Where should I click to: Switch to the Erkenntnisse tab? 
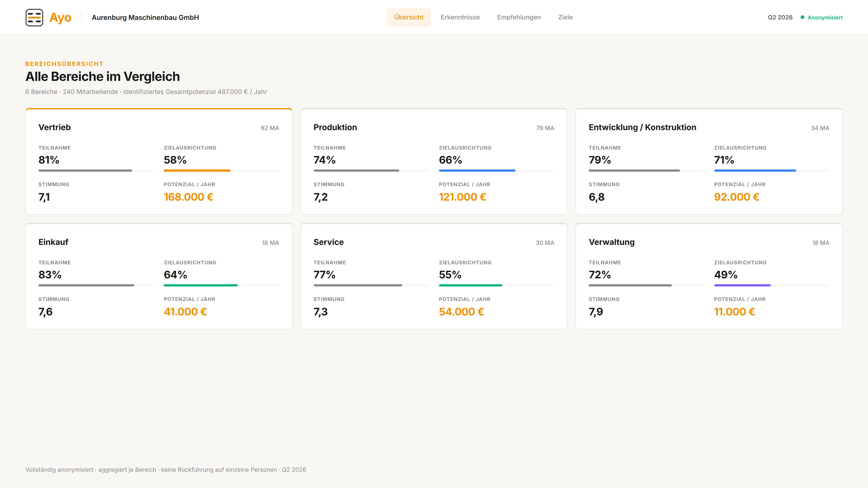[460, 17]
